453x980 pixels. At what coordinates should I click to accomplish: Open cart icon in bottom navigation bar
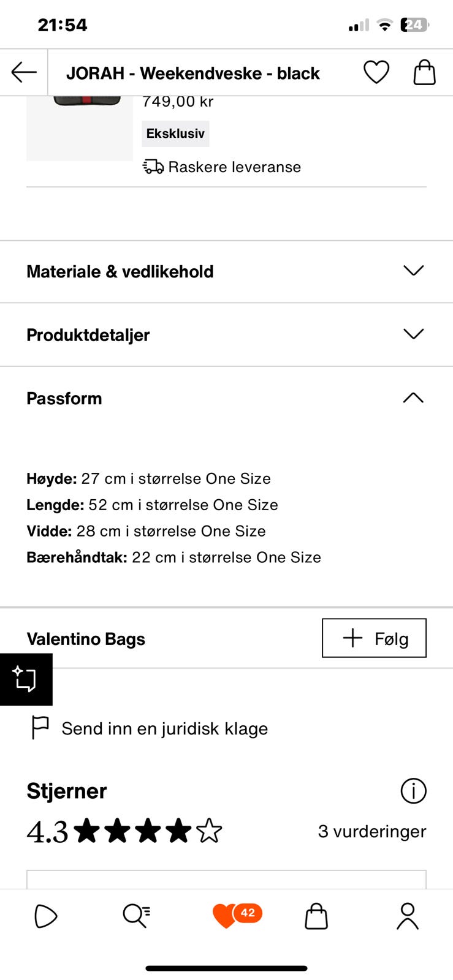pyautogui.click(x=316, y=916)
